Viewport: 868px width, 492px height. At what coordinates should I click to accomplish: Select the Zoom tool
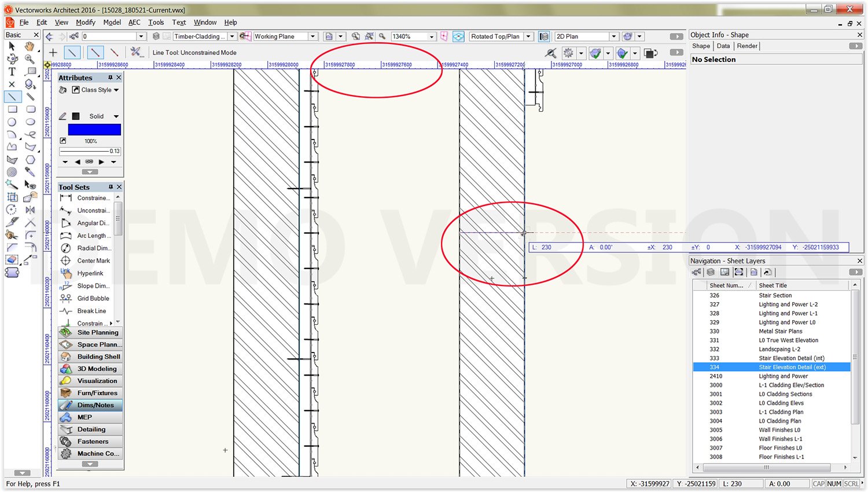pos(30,59)
